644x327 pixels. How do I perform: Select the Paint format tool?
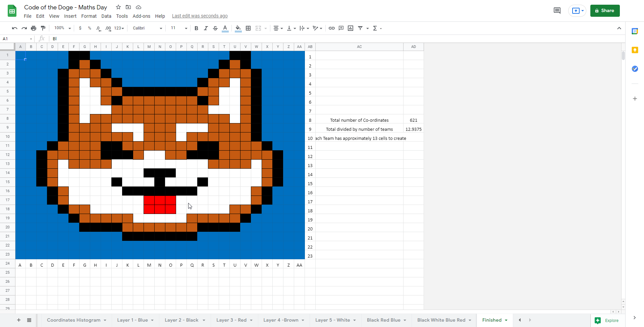(x=43, y=28)
